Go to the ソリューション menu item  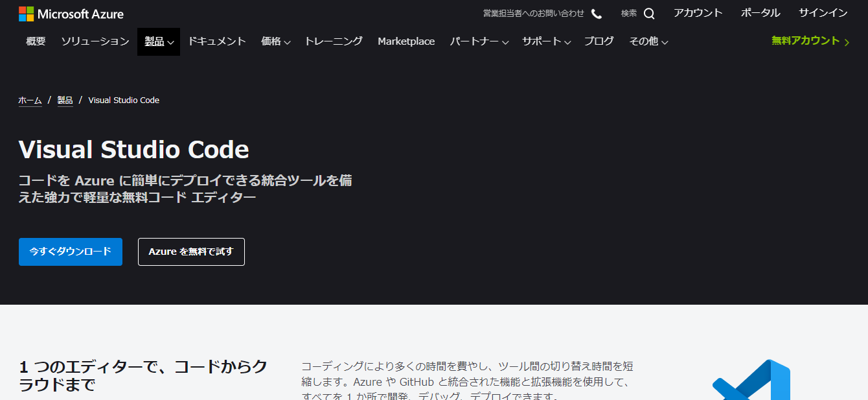(x=95, y=41)
